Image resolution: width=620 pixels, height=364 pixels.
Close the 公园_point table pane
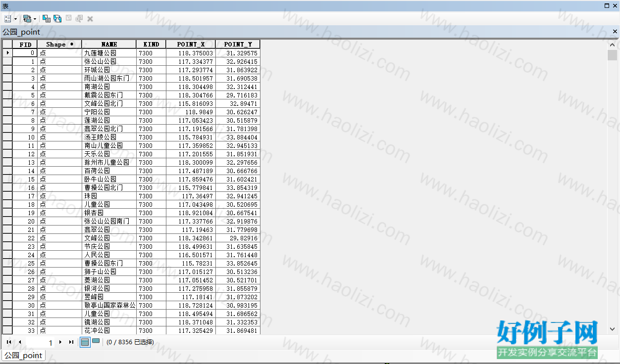(615, 32)
